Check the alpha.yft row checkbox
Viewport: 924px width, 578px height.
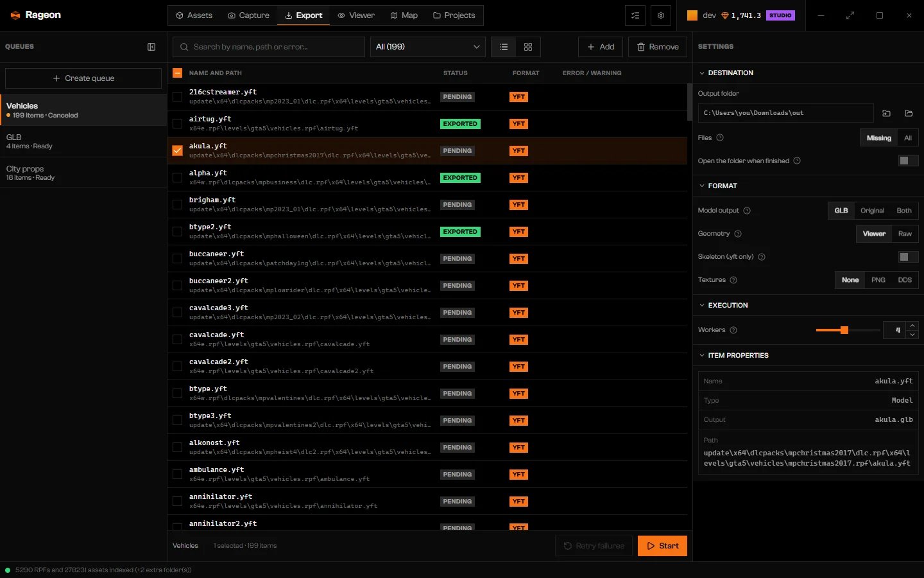[x=178, y=178]
